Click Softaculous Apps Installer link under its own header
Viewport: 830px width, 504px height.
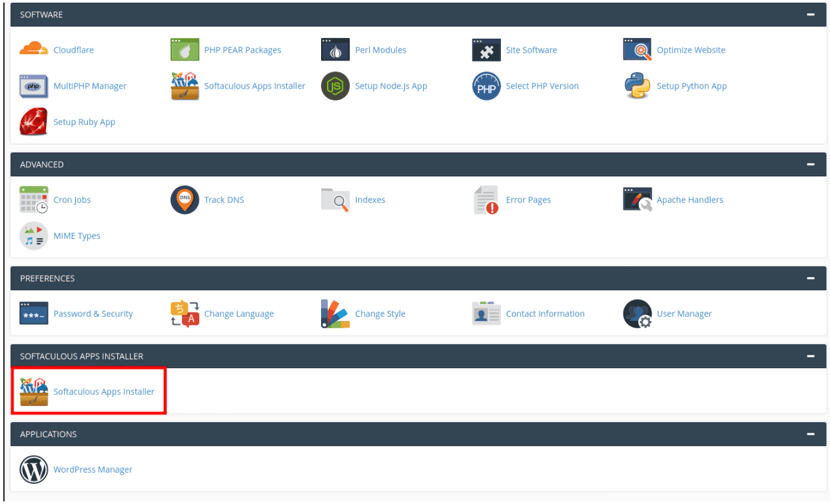coord(104,391)
